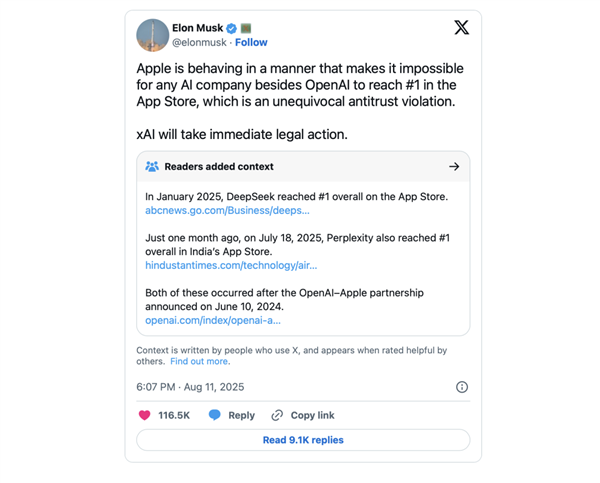Click the Copy link text
This screenshot has width=600, height=483.
click(312, 415)
